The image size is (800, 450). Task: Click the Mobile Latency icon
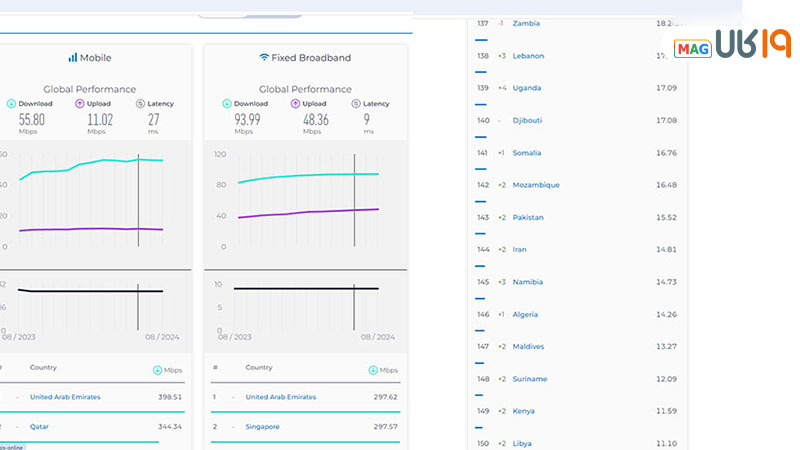[141, 103]
